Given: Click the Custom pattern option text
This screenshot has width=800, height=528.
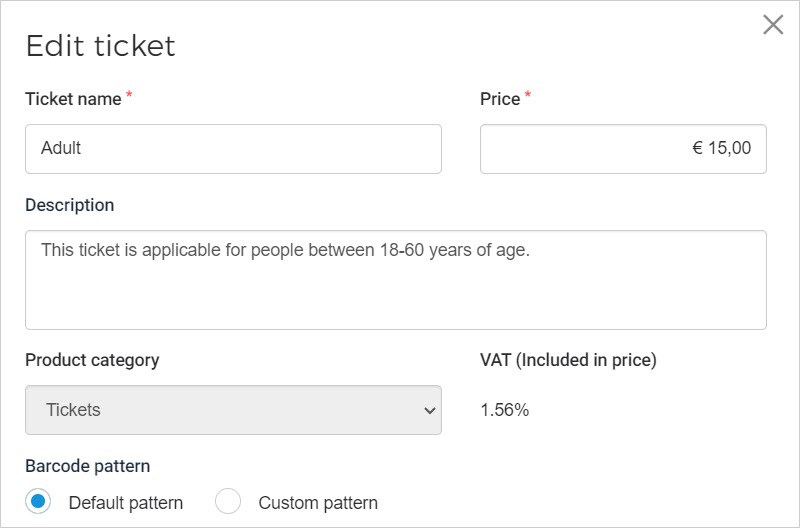Looking at the screenshot, I should point(318,502).
